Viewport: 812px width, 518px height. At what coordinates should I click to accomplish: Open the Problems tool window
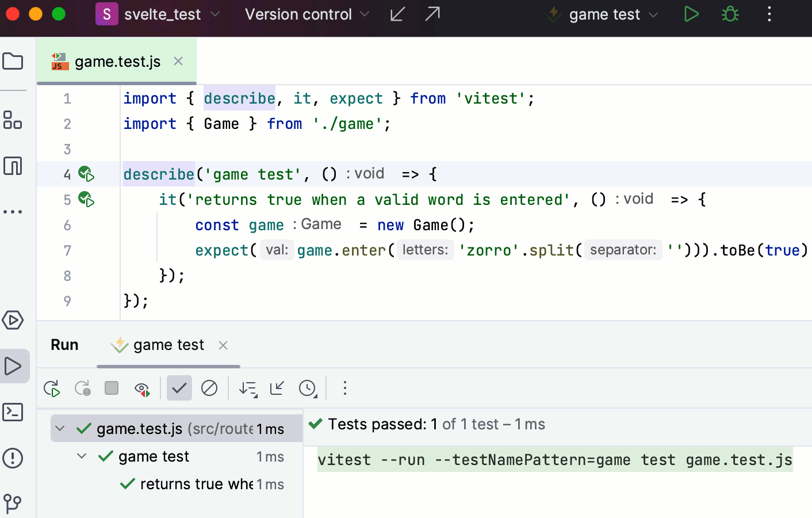(13, 458)
